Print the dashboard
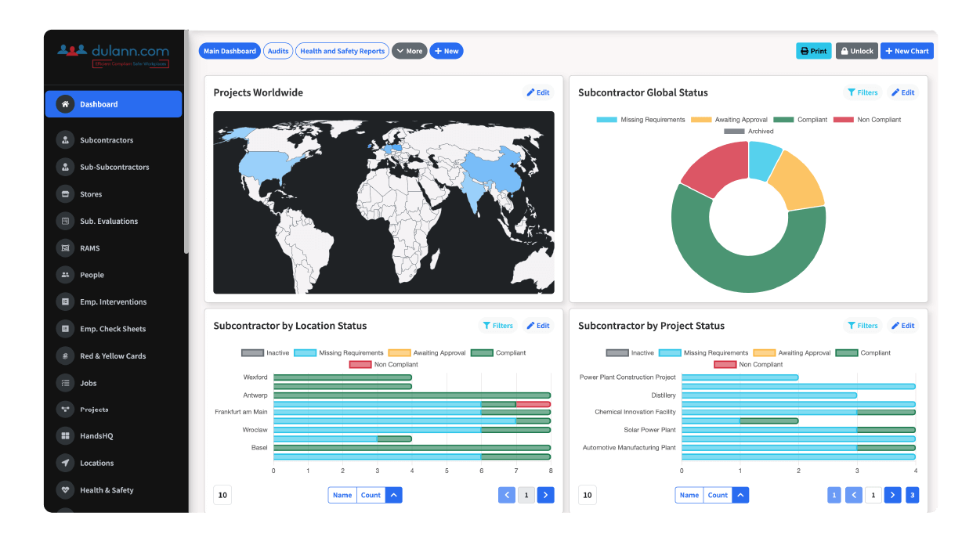The image size is (980, 545). coord(814,51)
